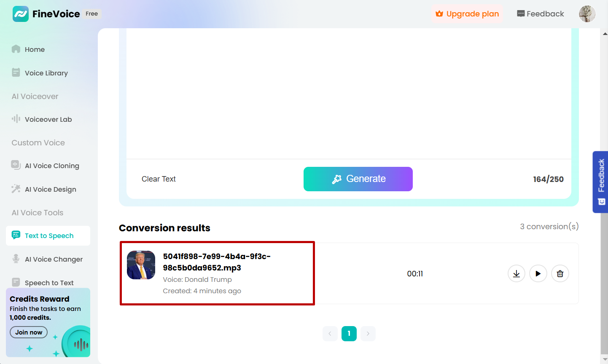The width and height of the screenshot is (608, 364).
Task: Open Voiceover Lab from sidebar
Action: click(48, 119)
